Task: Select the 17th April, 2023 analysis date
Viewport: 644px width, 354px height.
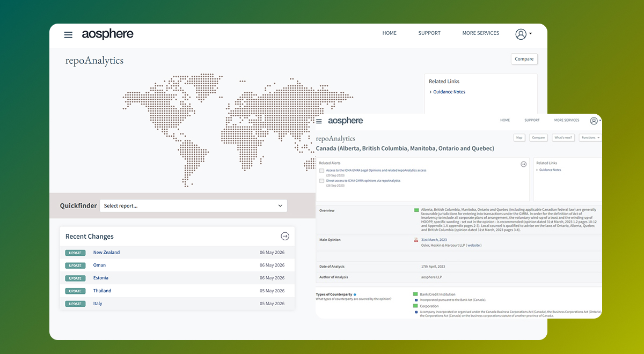Action: [x=433, y=267]
